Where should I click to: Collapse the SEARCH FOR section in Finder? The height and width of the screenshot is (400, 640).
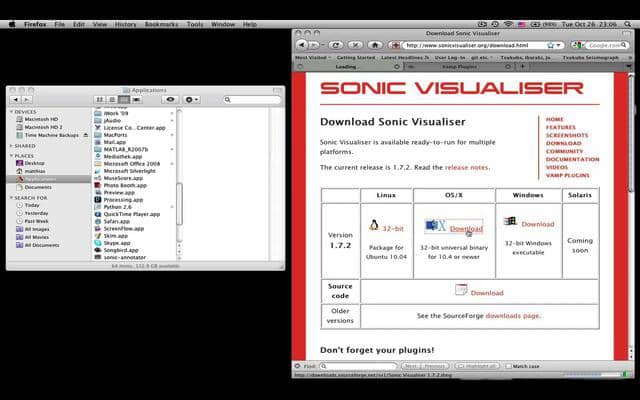pos(11,198)
